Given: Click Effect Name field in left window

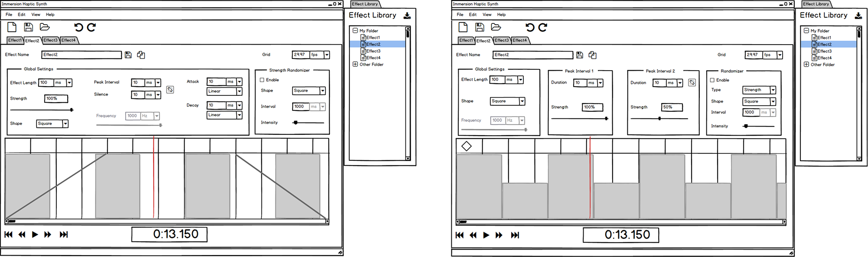Looking at the screenshot, I should point(82,55).
